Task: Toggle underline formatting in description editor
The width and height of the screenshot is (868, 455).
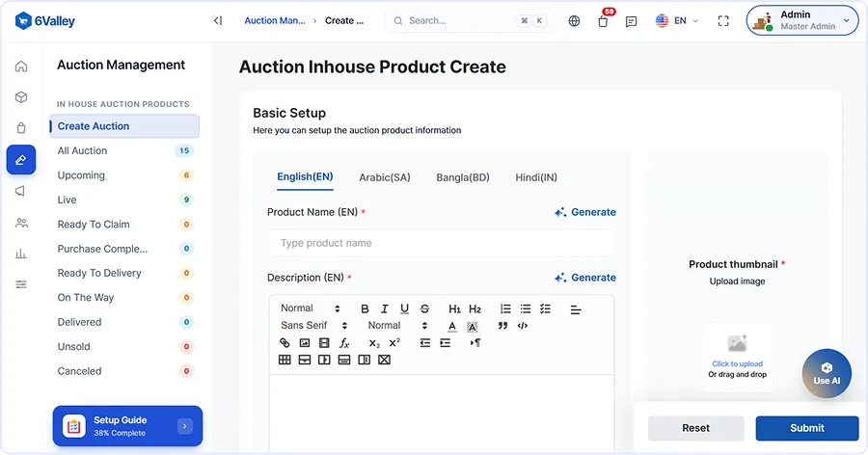Action: [405, 308]
